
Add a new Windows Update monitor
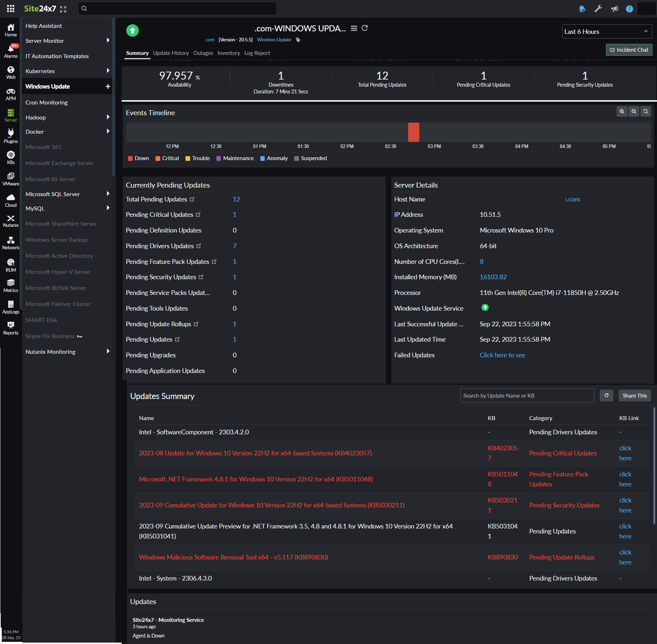(108, 86)
